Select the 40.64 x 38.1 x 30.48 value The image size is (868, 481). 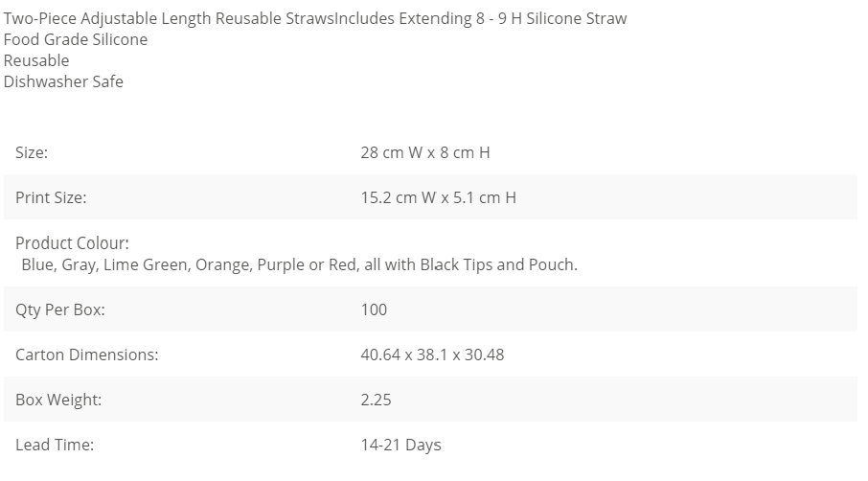click(432, 355)
